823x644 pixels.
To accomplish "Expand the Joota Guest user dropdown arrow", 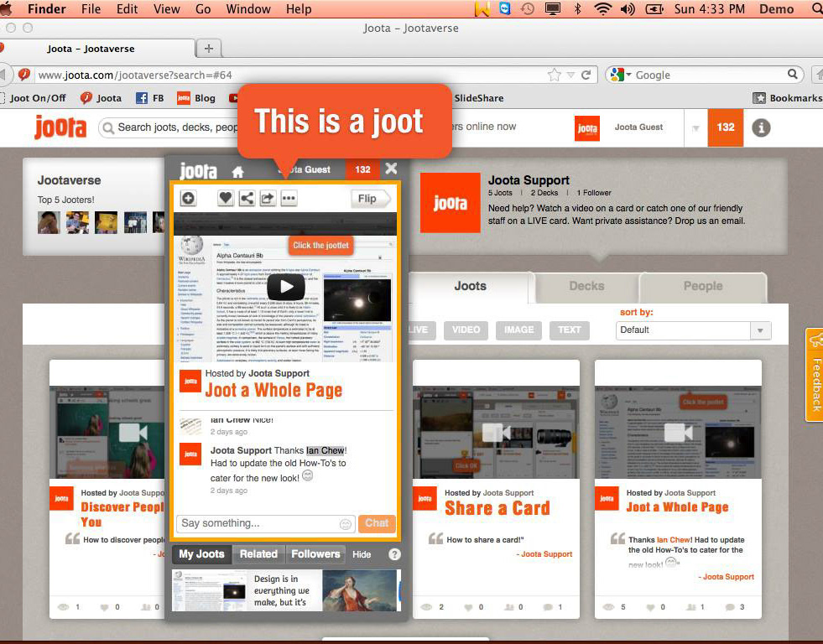I will pos(696,128).
